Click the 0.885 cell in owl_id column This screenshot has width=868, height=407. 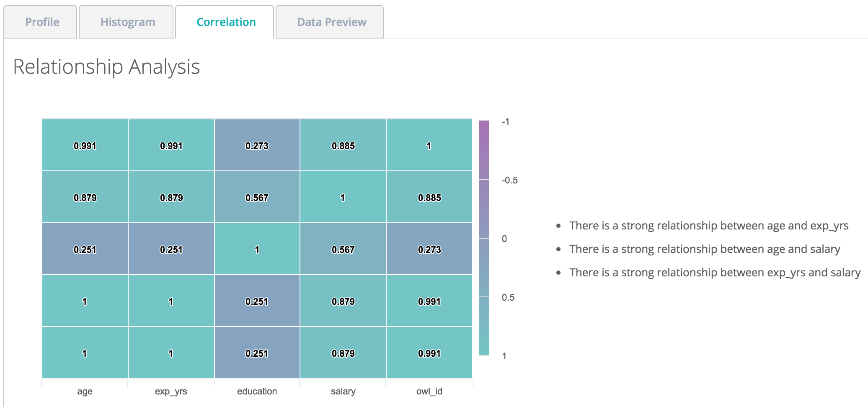point(429,198)
